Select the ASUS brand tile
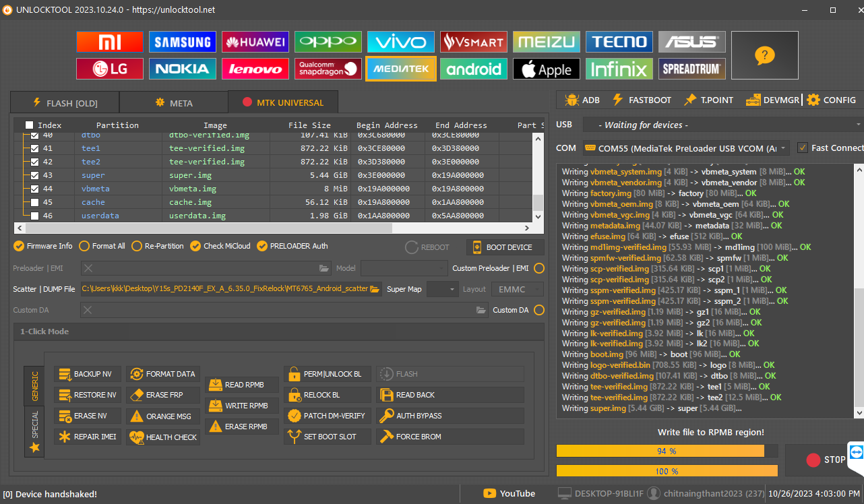864x504 pixels. pos(692,42)
